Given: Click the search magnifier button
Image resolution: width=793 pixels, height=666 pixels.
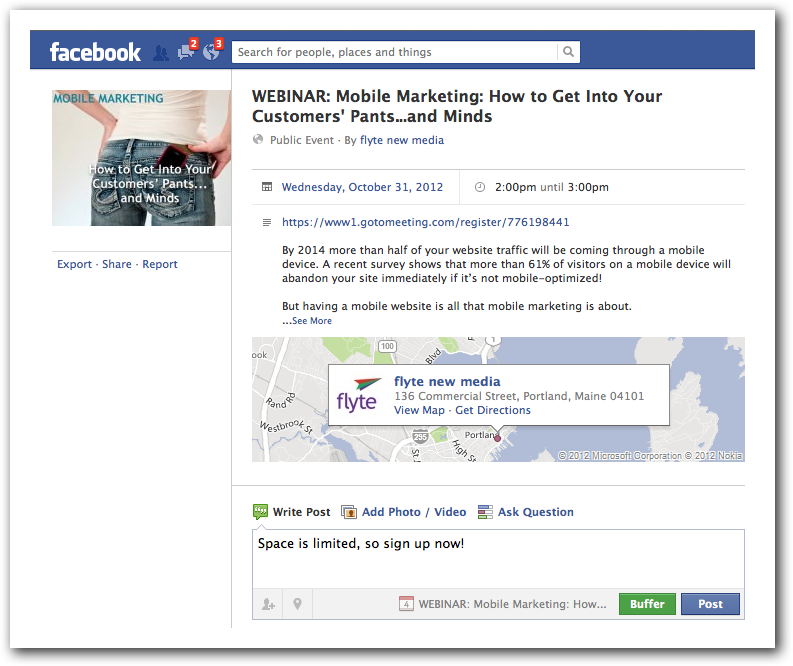Looking at the screenshot, I should coord(568,52).
